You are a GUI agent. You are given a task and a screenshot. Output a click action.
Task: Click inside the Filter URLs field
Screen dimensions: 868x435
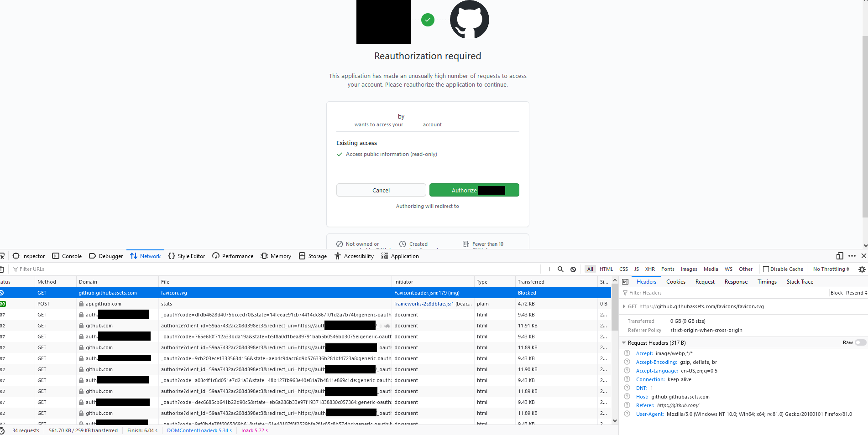coord(32,269)
